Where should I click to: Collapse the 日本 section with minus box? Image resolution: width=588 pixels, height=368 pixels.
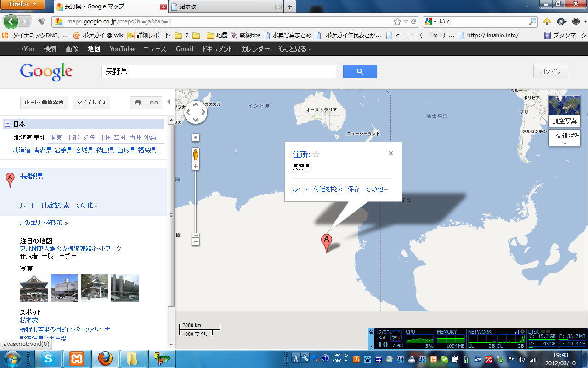[7, 124]
